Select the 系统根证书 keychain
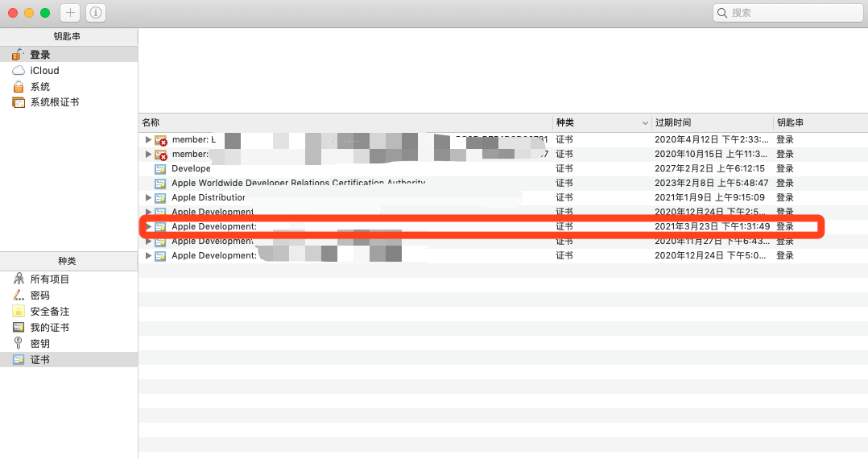 click(68, 102)
